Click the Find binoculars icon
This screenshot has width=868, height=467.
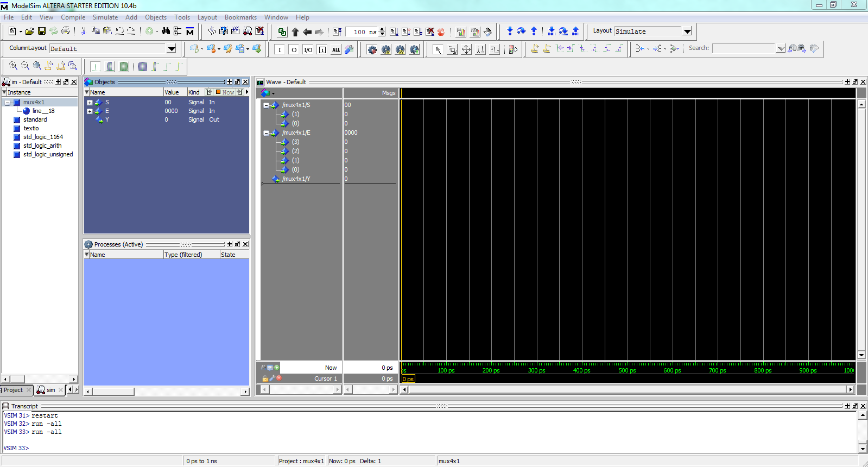[x=166, y=31]
